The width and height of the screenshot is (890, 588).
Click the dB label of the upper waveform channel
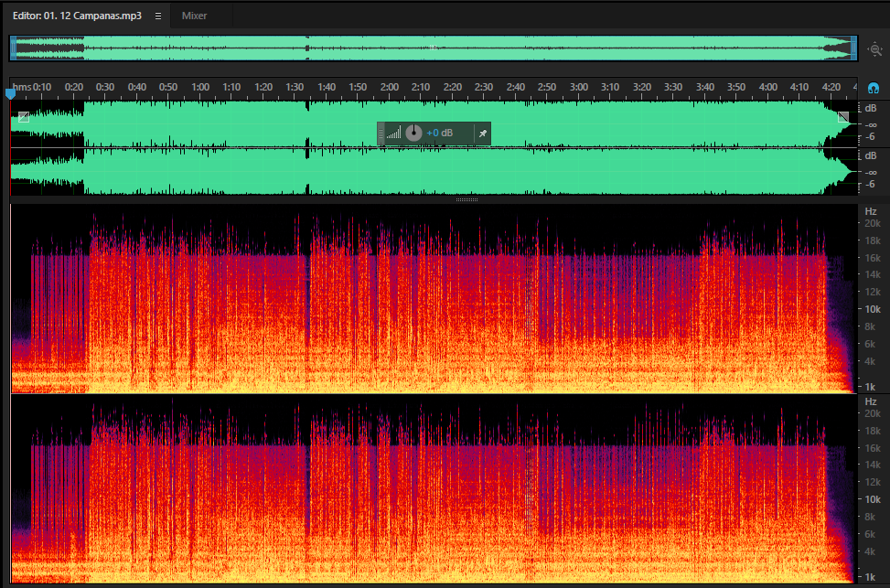pos(871,109)
